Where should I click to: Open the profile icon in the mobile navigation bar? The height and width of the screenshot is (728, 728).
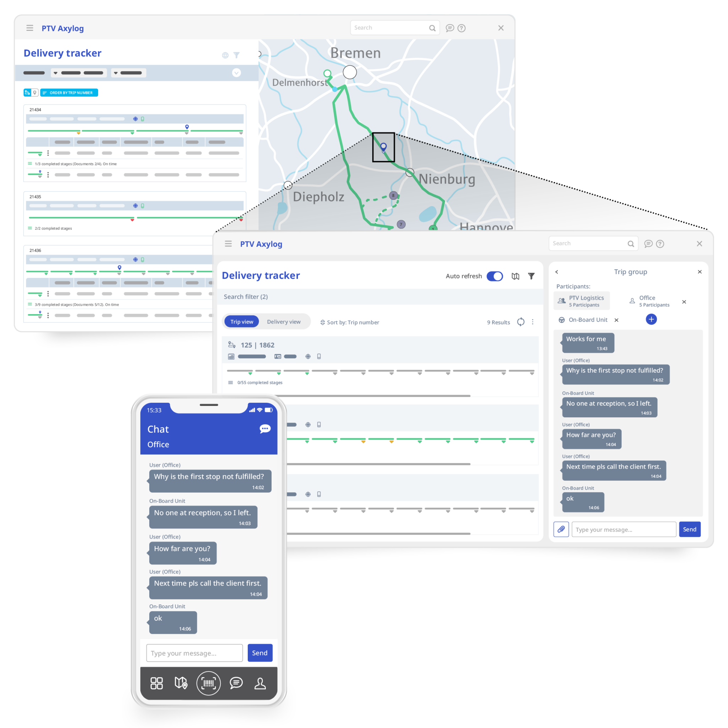[260, 683]
